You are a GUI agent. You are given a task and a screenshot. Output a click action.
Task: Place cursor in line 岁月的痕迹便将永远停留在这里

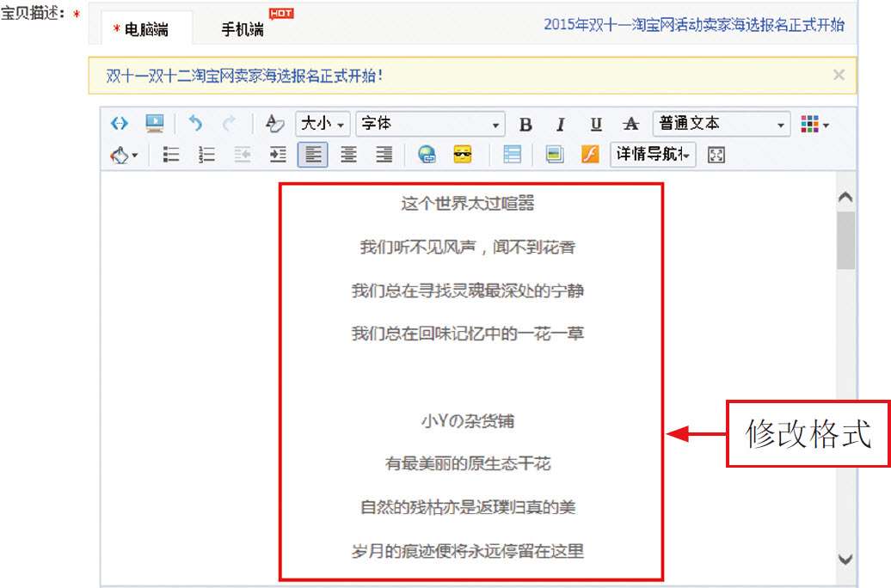tap(468, 551)
